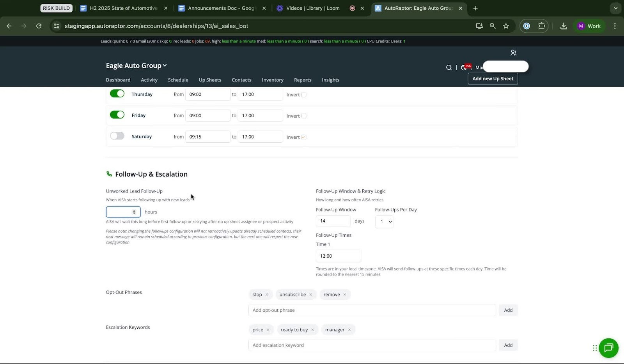
Task: Go to the Inventory menu
Action: coord(272,80)
